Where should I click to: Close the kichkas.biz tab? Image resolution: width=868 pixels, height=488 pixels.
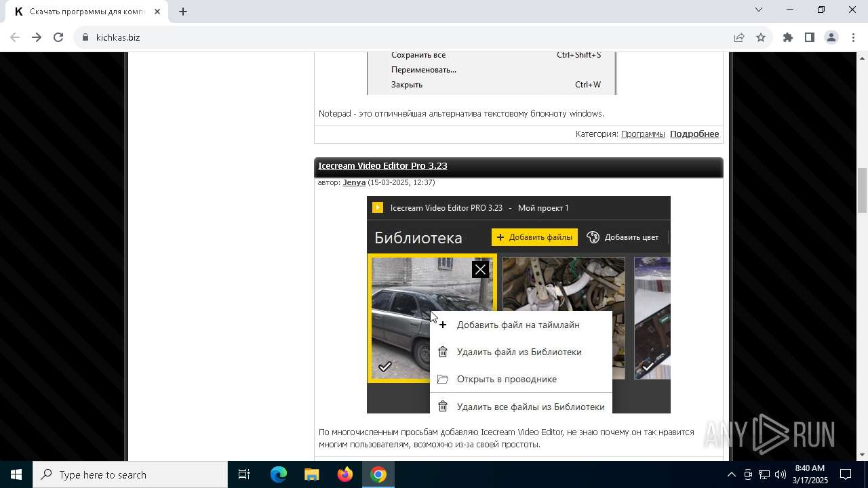click(x=157, y=12)
